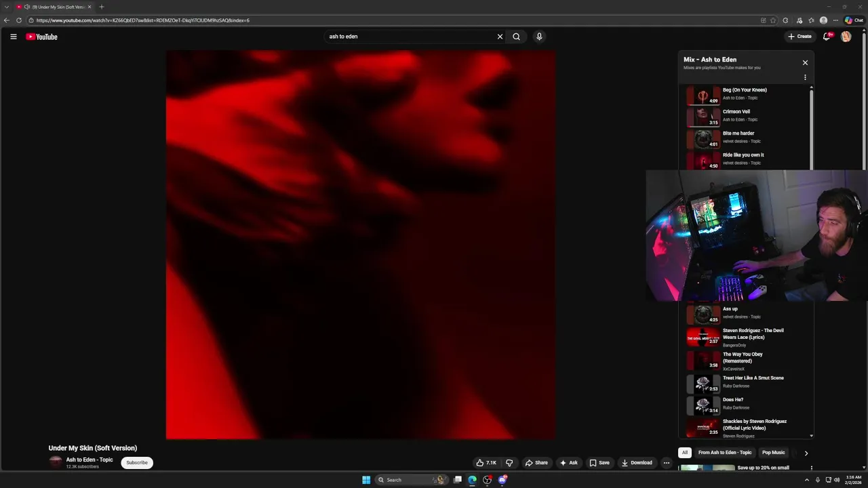Open the Windows Start menu

[366, 480]
